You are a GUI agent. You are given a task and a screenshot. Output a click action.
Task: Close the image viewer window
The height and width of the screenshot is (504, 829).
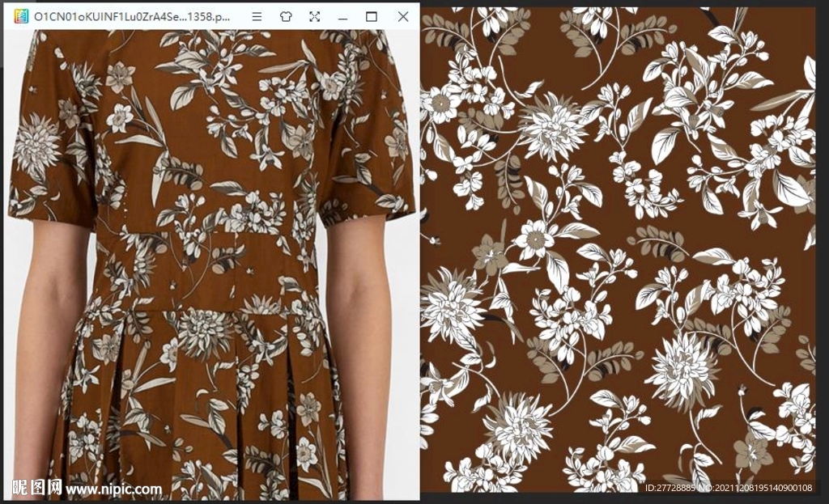point(403,17)
